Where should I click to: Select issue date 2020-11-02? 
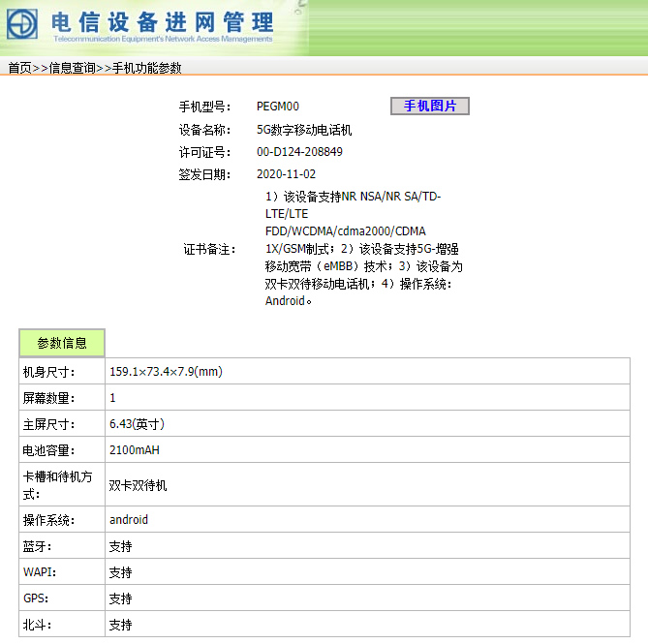[x=286, y=174]
